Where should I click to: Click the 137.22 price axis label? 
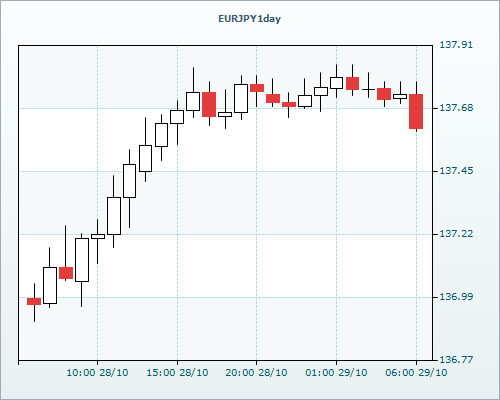456,234
